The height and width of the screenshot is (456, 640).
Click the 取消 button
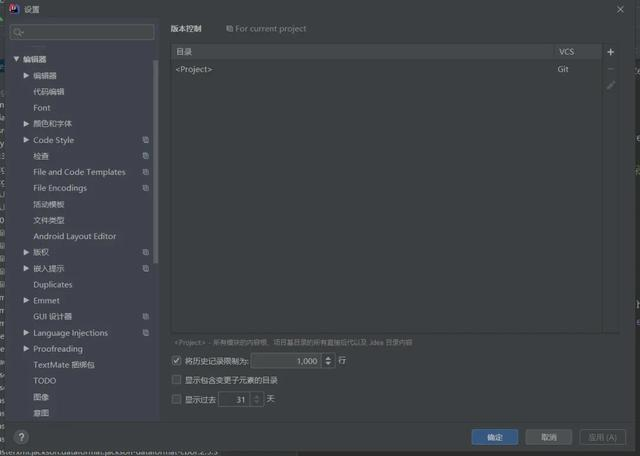pyautogui.click(x=549, y=437)
